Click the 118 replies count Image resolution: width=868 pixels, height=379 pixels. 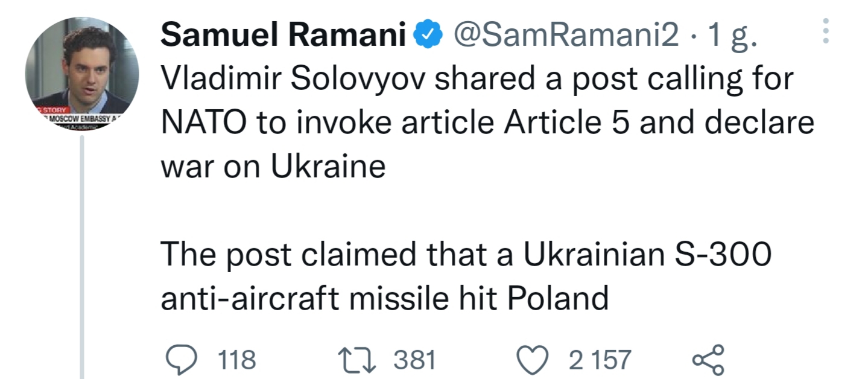(x=236, y=360)
